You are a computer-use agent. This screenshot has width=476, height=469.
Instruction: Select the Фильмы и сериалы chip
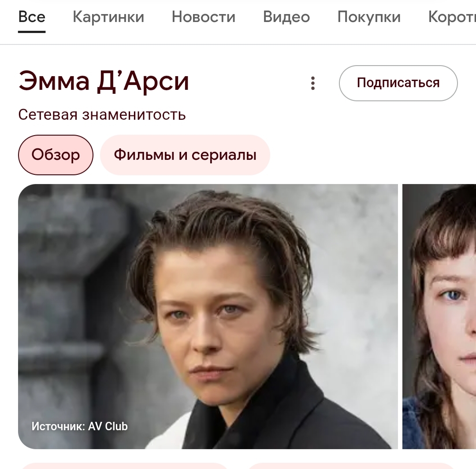[x=185, y=155]
